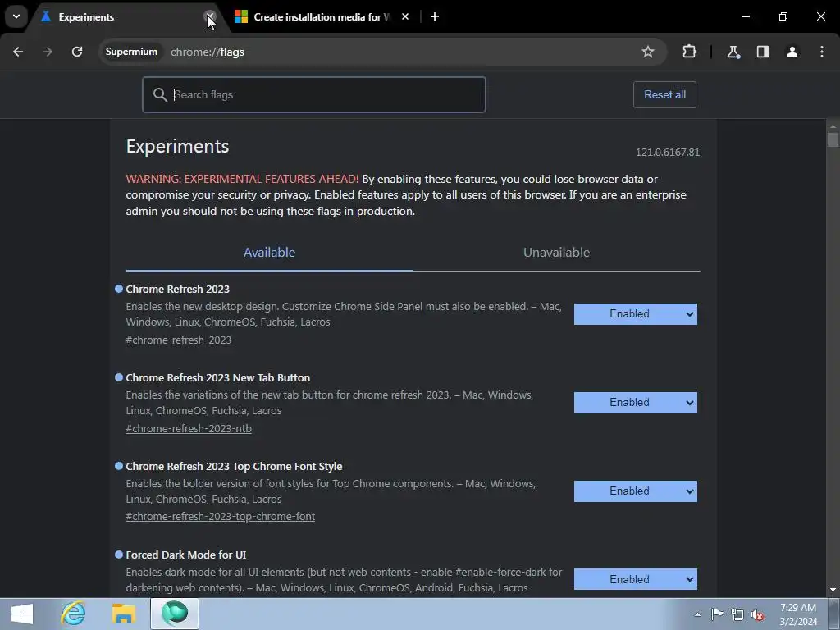The width and height of the screenshot is (840, 630).
Task: Open the profile avatar menu
Action: click(792, 52)
